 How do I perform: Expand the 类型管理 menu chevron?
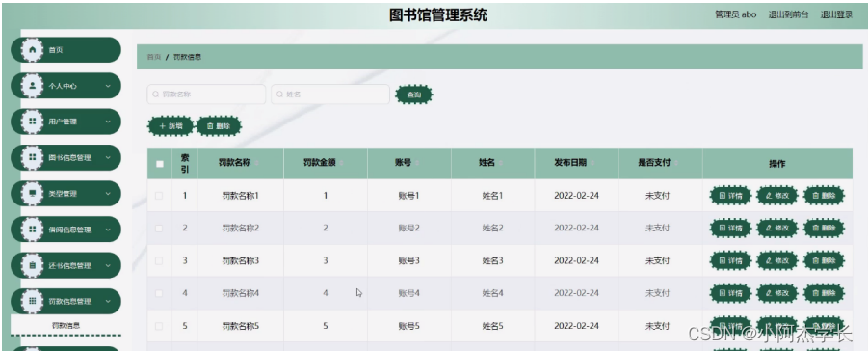click(108, 194)
